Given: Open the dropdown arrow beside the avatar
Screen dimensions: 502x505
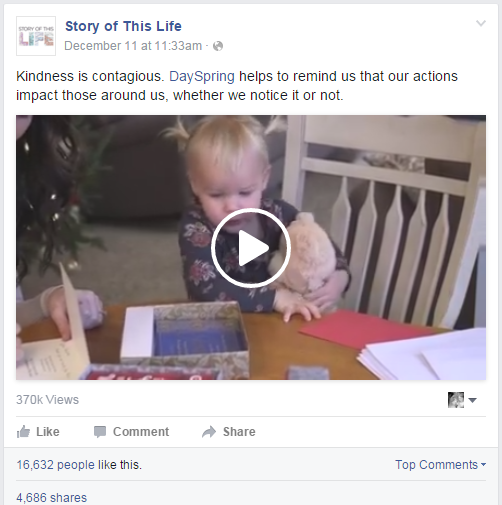Looking at the screenshot, I should click(472, 400).
